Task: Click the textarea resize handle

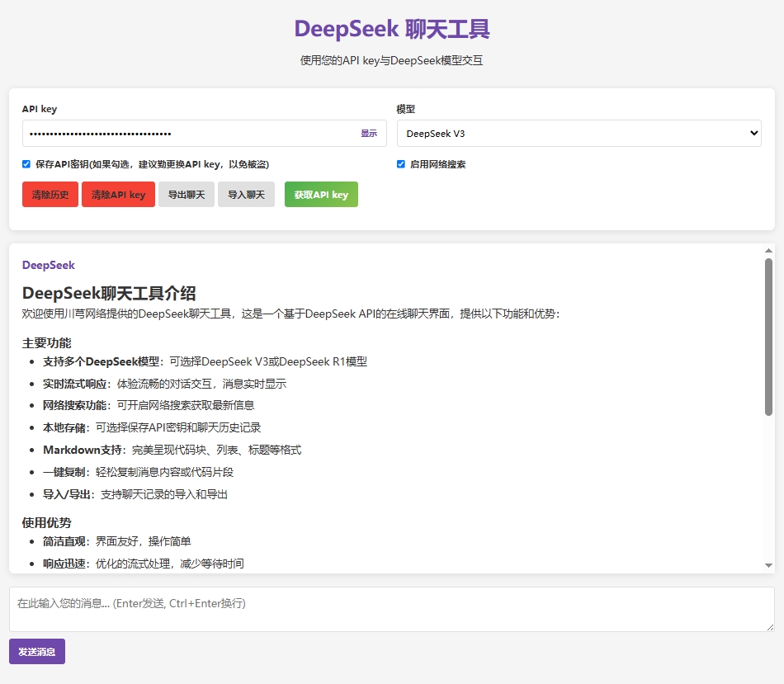Action: click(x=771, y=627)
